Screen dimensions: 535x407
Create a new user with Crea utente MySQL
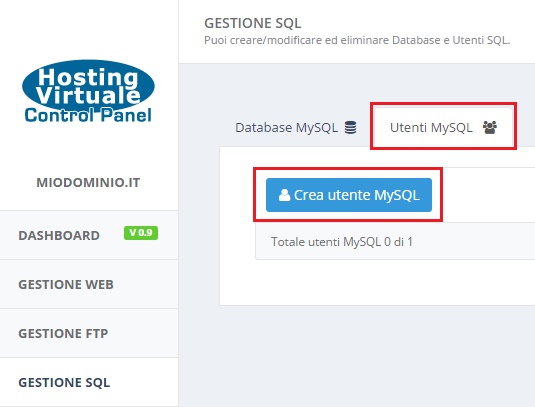pyautogui.click(x=349, y=195)
